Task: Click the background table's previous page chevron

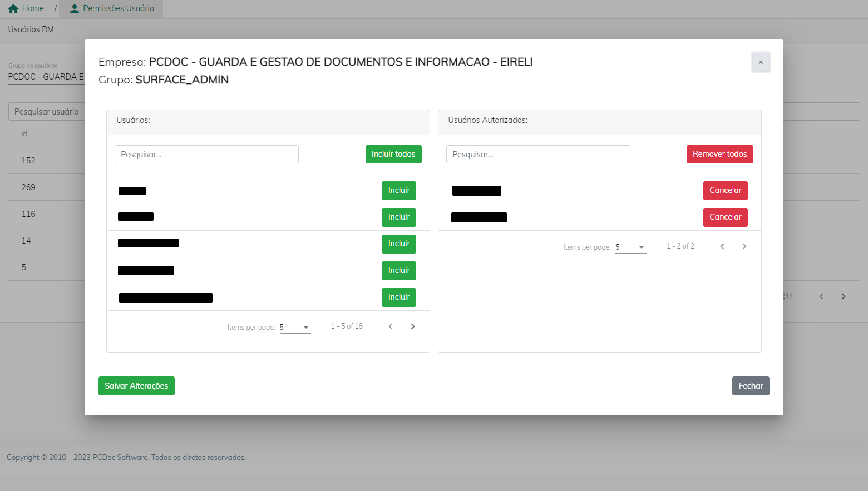Action: click(821, 296)
